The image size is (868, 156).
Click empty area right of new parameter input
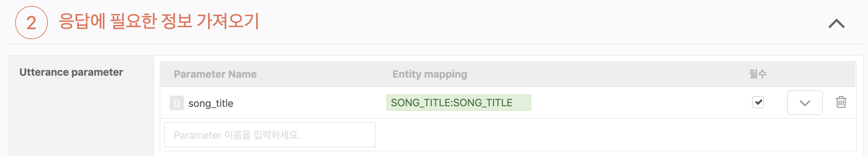[607, 135]
